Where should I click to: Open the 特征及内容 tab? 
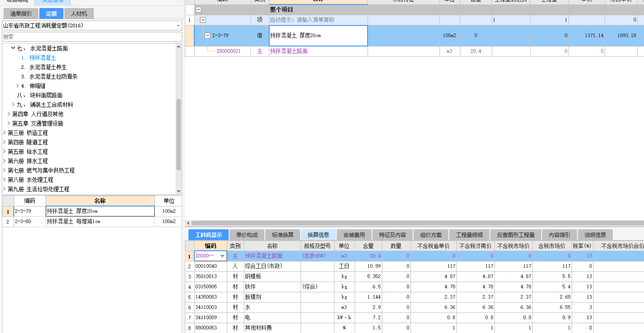[393, 235]
